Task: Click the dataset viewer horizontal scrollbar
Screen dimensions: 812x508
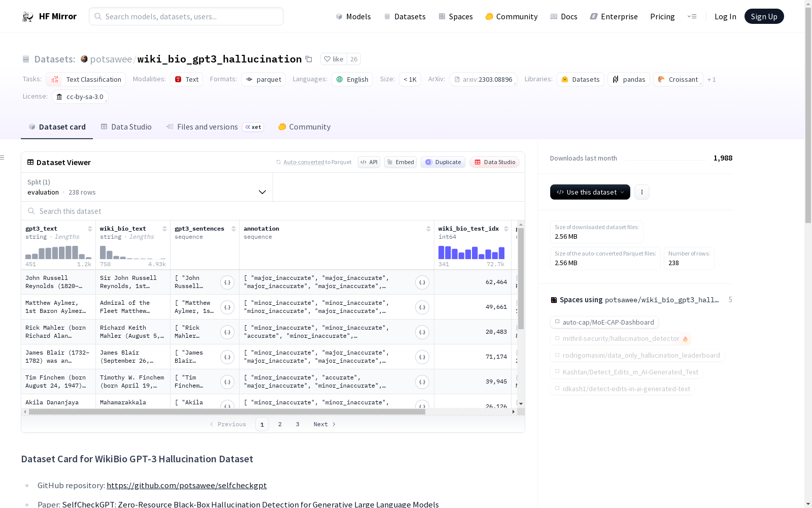Action: click(x=227, y=411)
